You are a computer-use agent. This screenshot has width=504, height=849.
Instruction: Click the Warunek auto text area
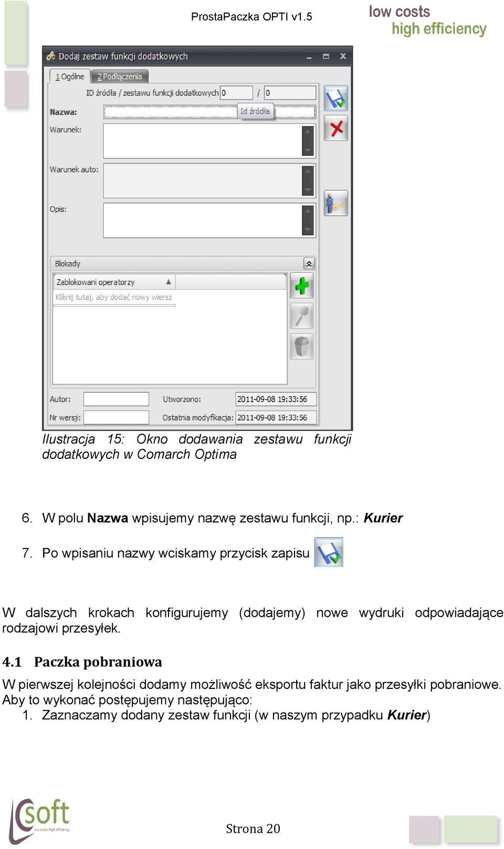[x=203, y=181]
